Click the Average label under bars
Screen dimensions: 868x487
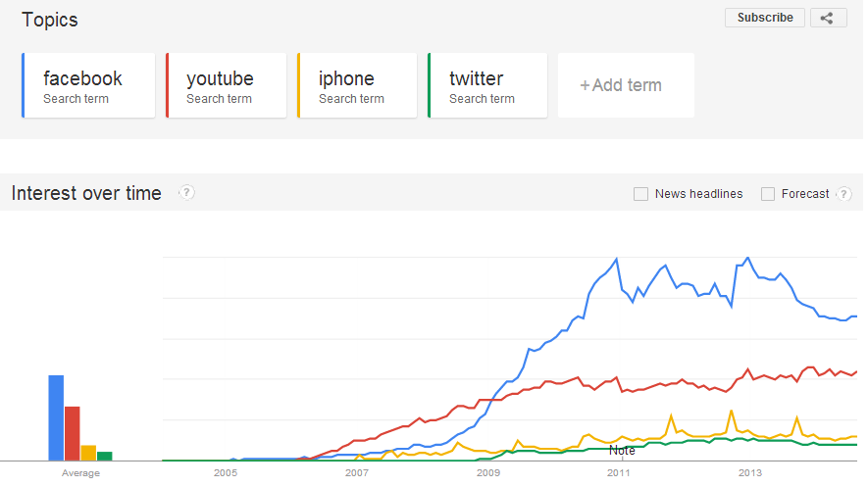[x=80, y=473]
